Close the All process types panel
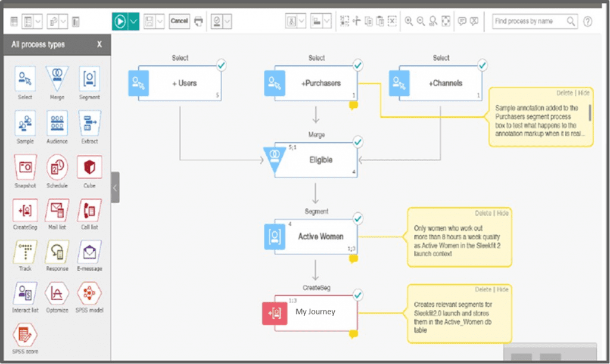This screenshot has height=364, width=610. point(99,44)
